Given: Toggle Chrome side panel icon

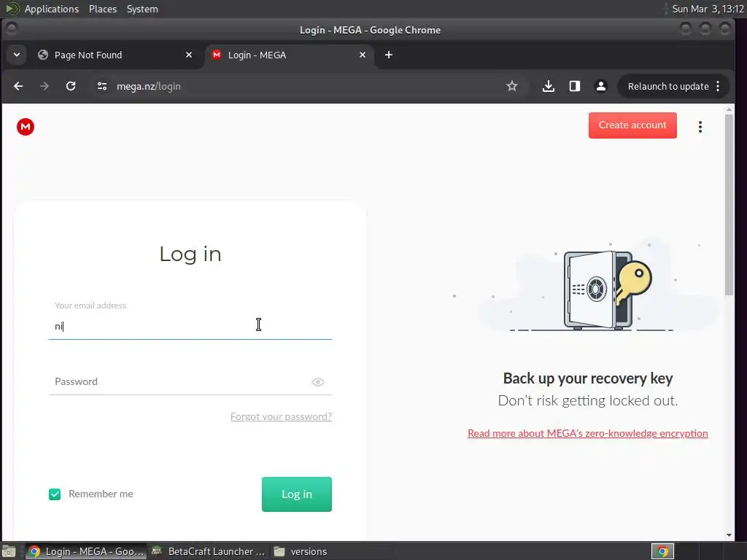Looking at the screenshot, I should point(575,86).
